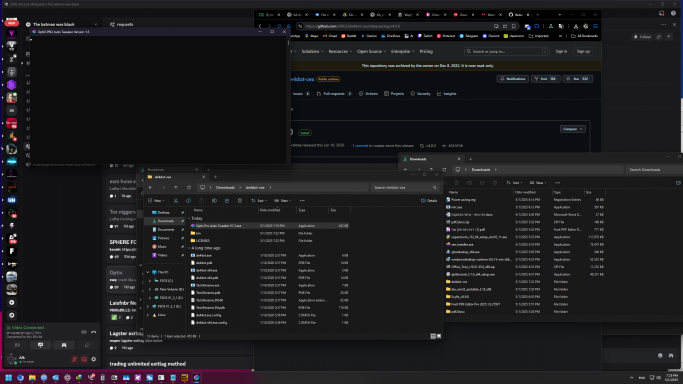Cut selected file in de4dot-cex Explorer toolbar
This screenshot has height=384, width=683.
click(x=176, y=201)
